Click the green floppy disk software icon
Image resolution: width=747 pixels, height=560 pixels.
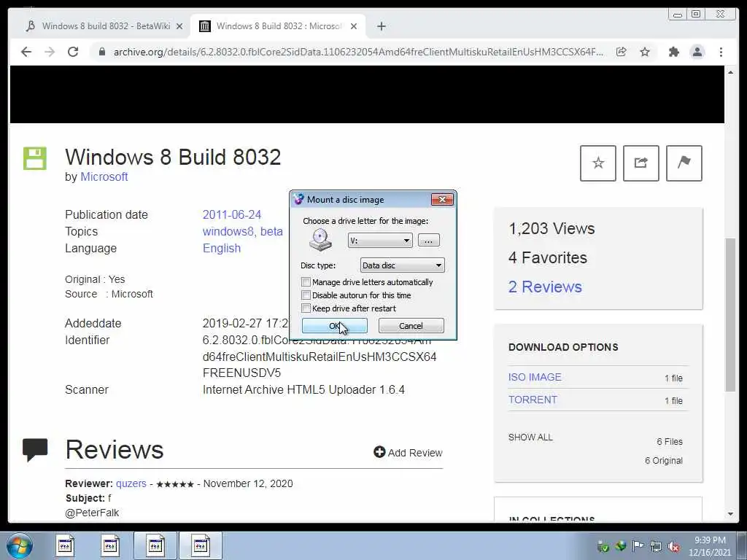[x=35, y=158]
